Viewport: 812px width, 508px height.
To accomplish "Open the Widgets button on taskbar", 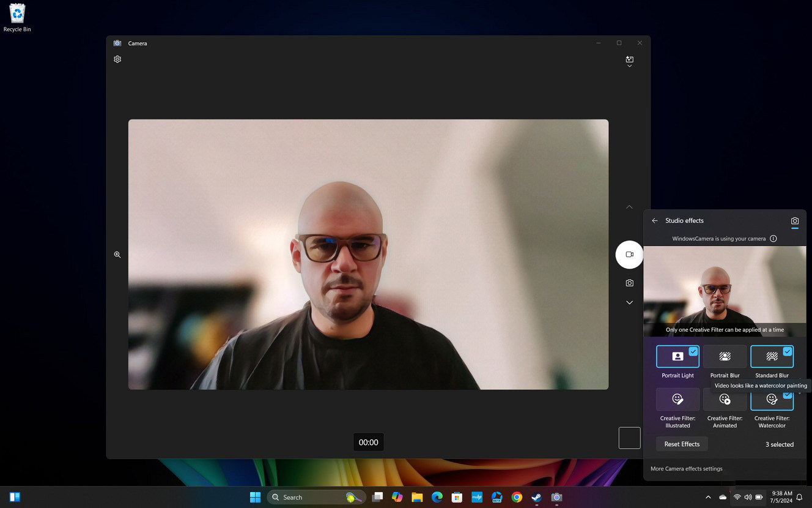I will pos(15,497).
